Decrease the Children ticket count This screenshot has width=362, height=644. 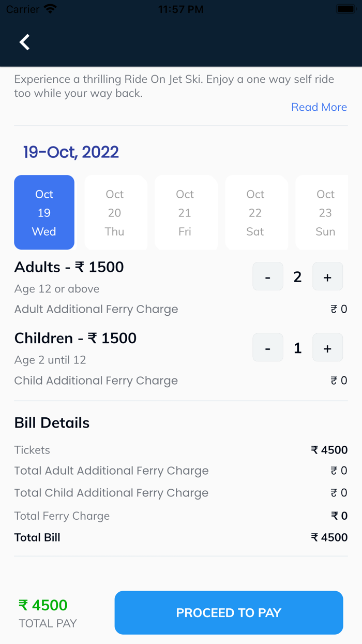pyautogui.click(x=268, y=348)
